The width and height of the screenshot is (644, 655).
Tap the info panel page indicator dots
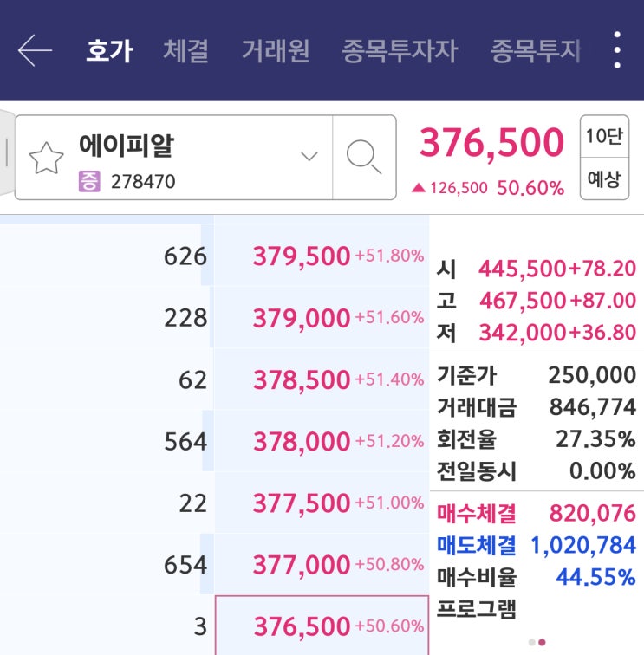(x=537, y=642)
